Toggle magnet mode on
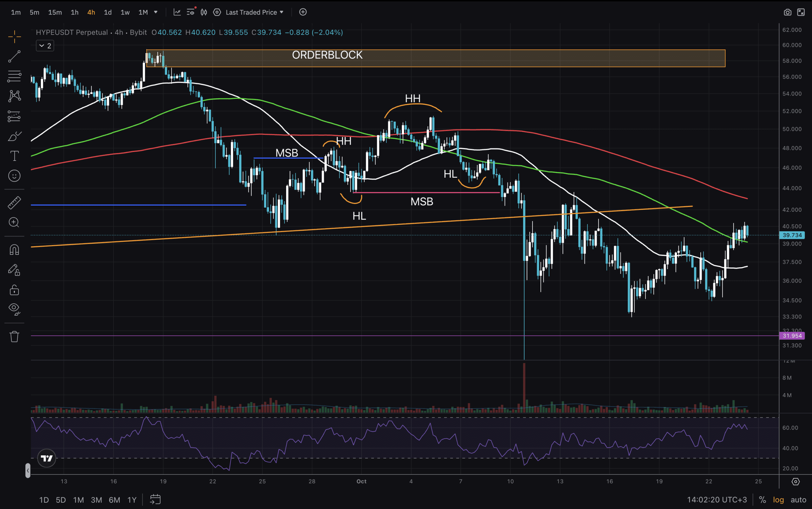This screenshot has width=812, height=509. pos(14,249)
